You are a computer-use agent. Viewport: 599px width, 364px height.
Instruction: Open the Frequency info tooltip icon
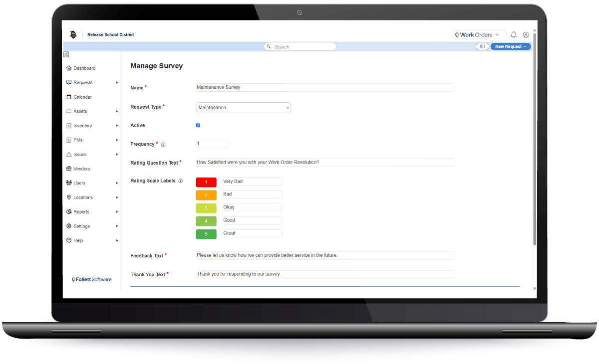pos(163,144)
